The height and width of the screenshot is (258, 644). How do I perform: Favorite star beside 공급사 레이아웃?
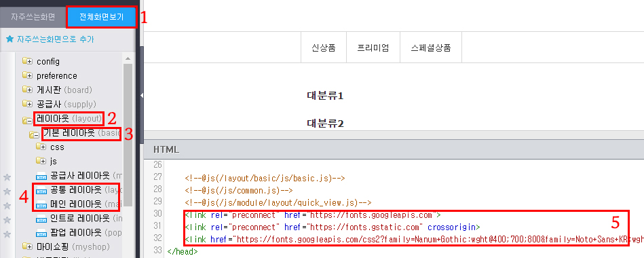[7, 177]
